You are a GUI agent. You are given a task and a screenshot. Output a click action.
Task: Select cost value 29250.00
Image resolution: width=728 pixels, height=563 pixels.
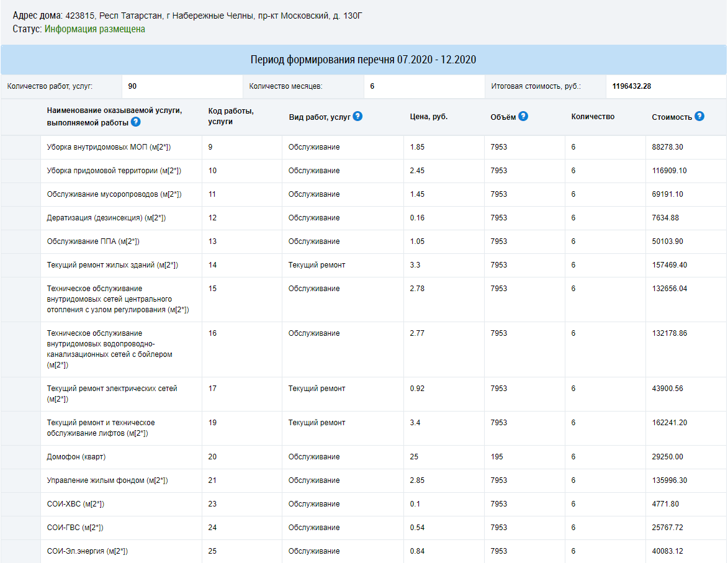(667, 457)
